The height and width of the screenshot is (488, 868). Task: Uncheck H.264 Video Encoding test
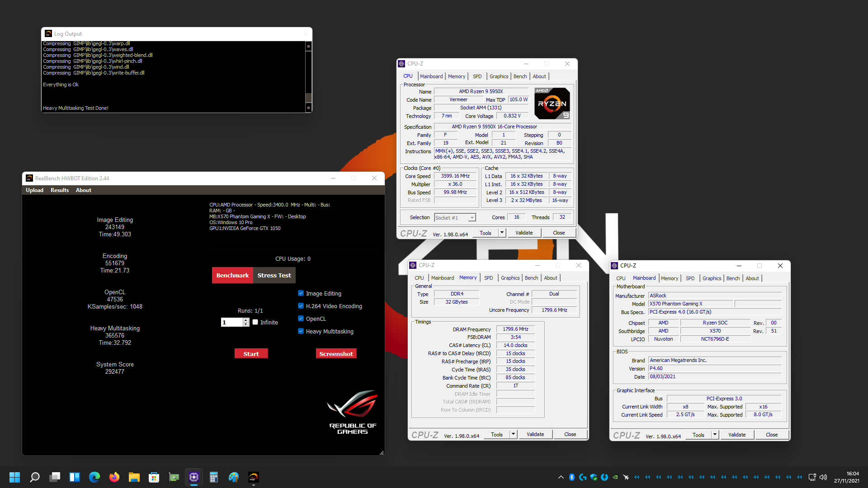(x=301, y=306)
